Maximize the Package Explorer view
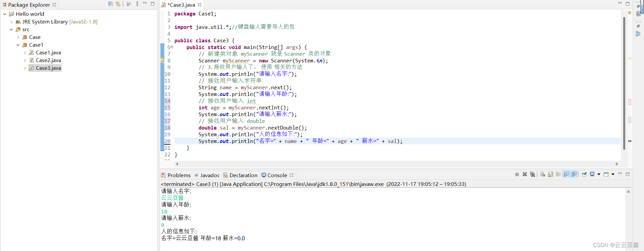 point(153,4)
